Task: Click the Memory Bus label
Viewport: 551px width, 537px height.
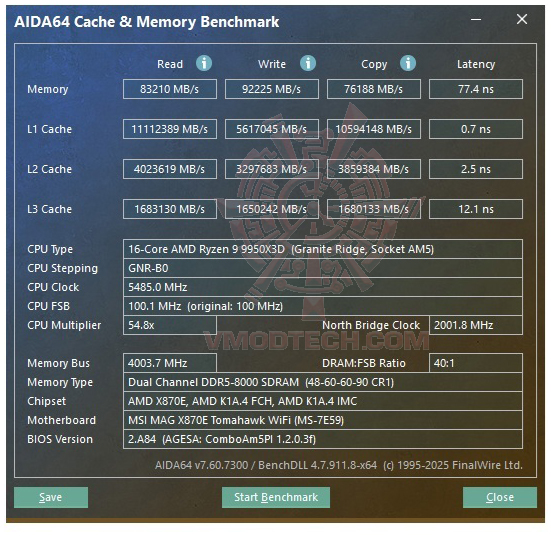Action: pyautogui.click(x=58, y=363)
